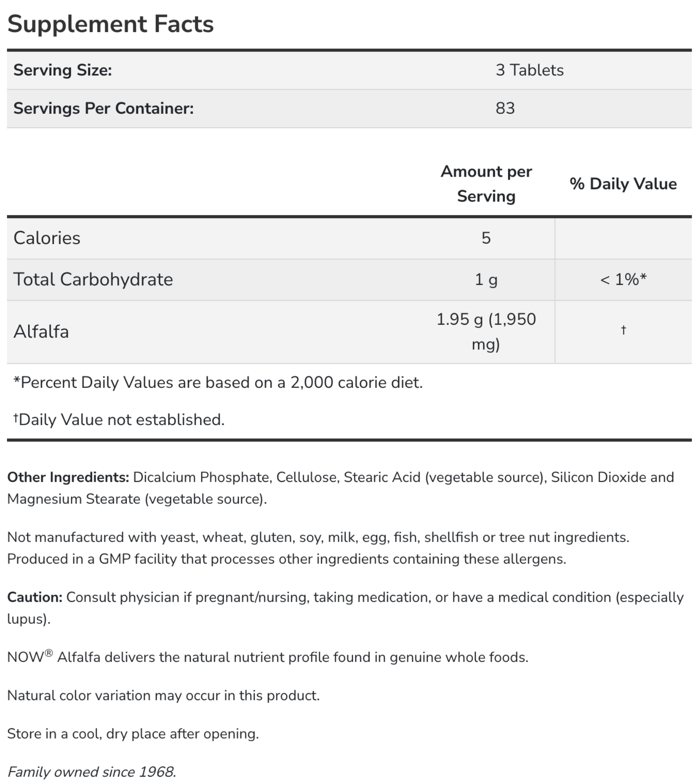694x784 pixels.
Task: Click the Percent Daily Values footnote
Action: pos(218,383)
